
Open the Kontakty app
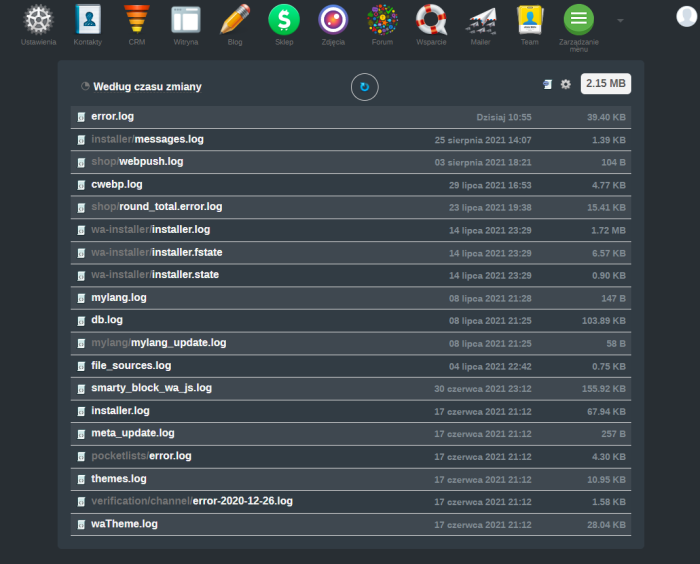point(87,20)
